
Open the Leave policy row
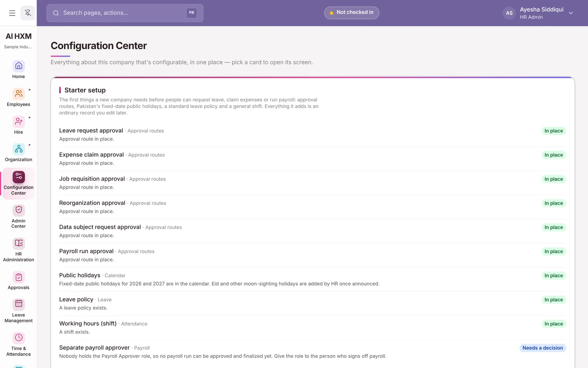(312, 303)
